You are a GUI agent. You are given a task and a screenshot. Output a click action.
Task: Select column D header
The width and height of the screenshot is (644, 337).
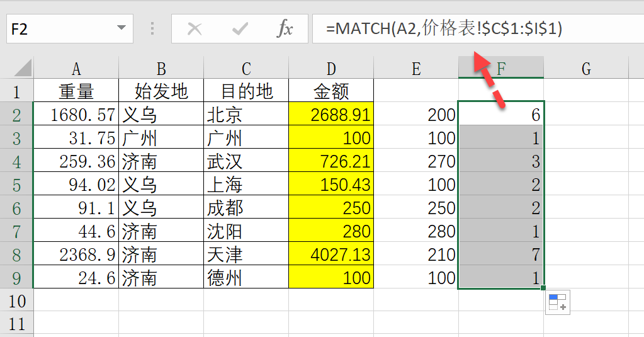[x=331, y=68]
